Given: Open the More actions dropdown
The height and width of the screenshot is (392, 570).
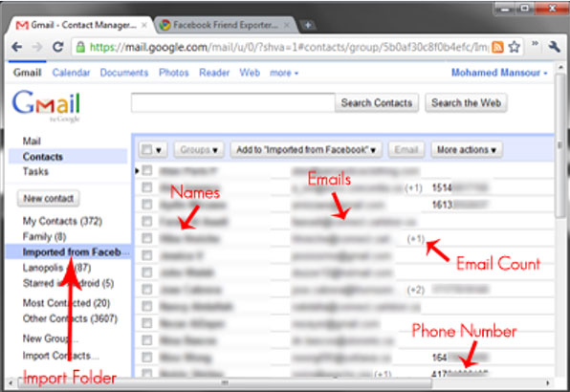Looking at the screenshot, I should tap(467, 150).
